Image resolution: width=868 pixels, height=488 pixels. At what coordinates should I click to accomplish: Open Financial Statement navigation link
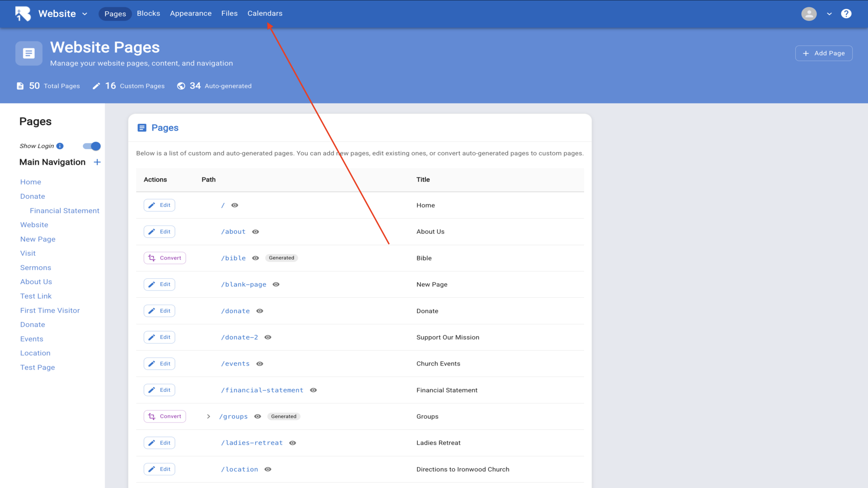tap(64, 211)
